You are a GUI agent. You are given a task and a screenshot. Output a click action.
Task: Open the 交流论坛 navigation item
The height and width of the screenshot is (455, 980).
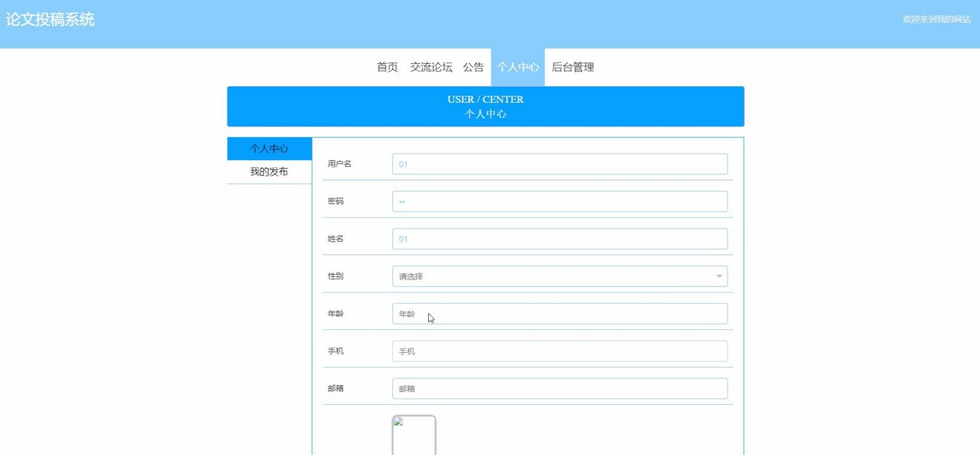pyautogui.click(x=431, y=67)
